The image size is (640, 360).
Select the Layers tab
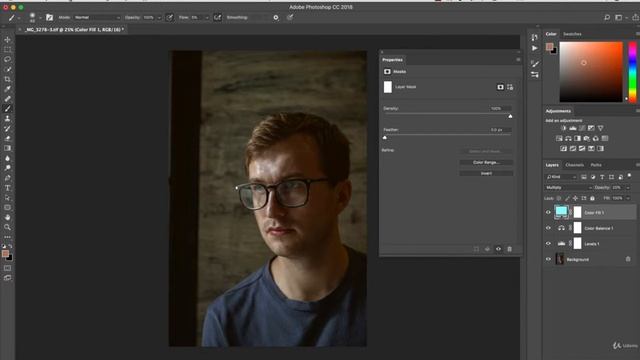point(552,165)
